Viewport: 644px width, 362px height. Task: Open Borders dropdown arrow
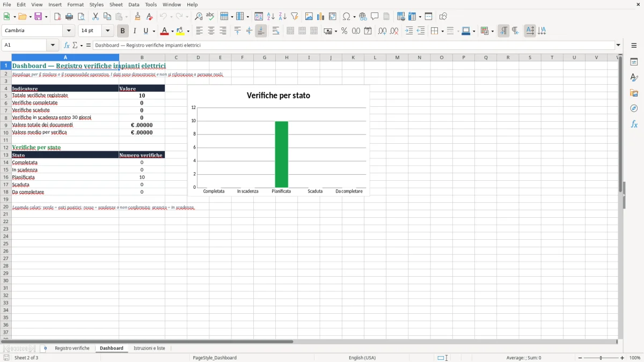[442, 31]
